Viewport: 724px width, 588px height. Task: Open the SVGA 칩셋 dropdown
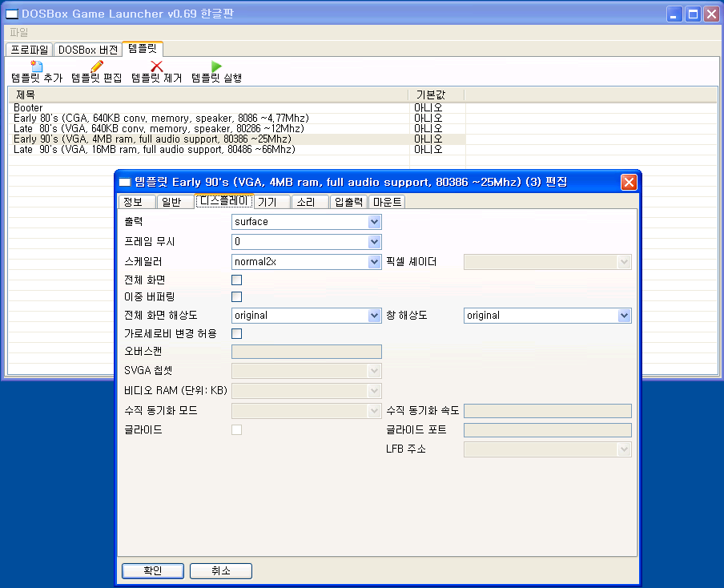coord(375,370)
